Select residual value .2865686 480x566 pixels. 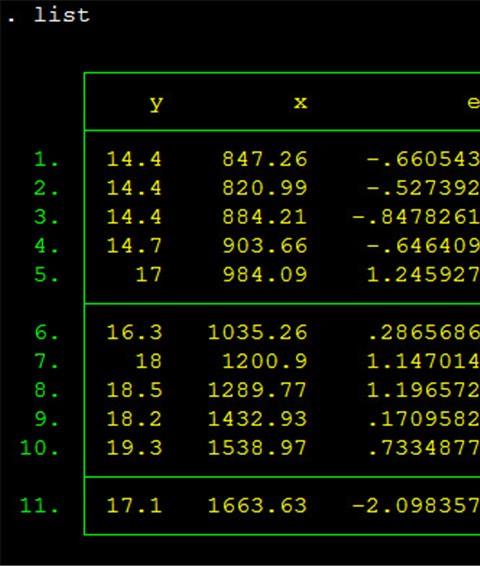[424, 332]
